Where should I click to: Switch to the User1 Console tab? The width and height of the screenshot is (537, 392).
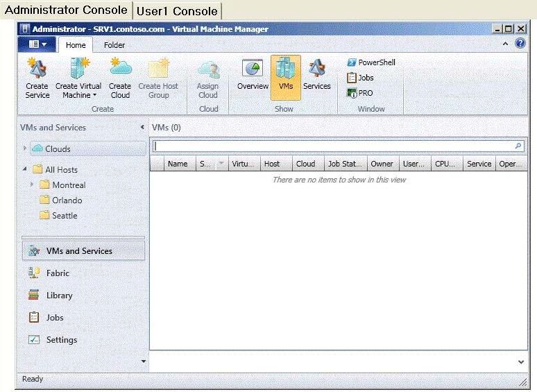coord(177,11)
